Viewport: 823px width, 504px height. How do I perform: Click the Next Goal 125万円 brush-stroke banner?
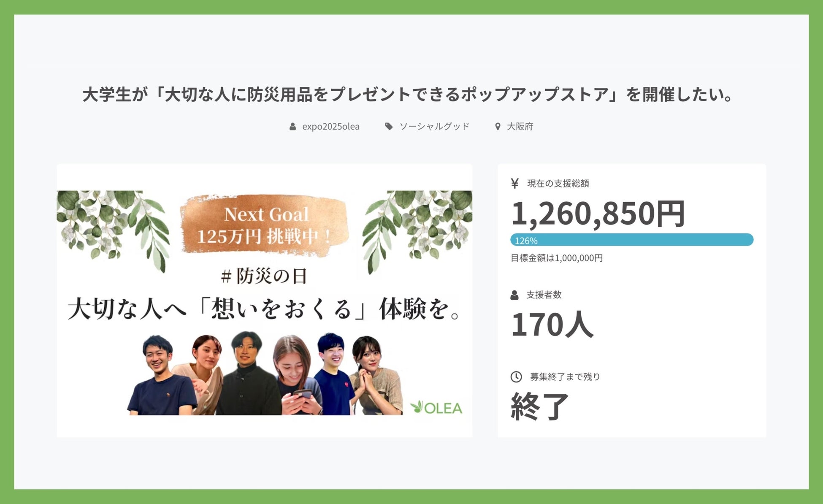coord(265,225)
